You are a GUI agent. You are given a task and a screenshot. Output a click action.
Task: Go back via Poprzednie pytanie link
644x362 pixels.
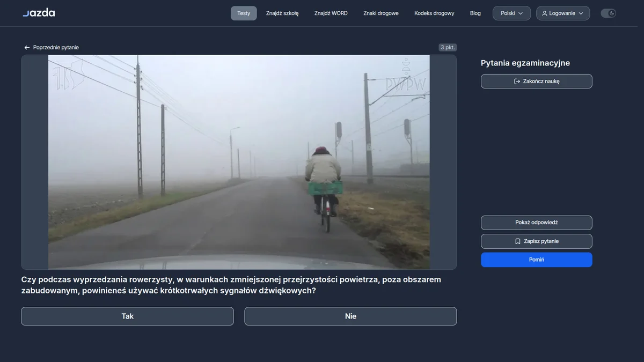pos(51,47)
